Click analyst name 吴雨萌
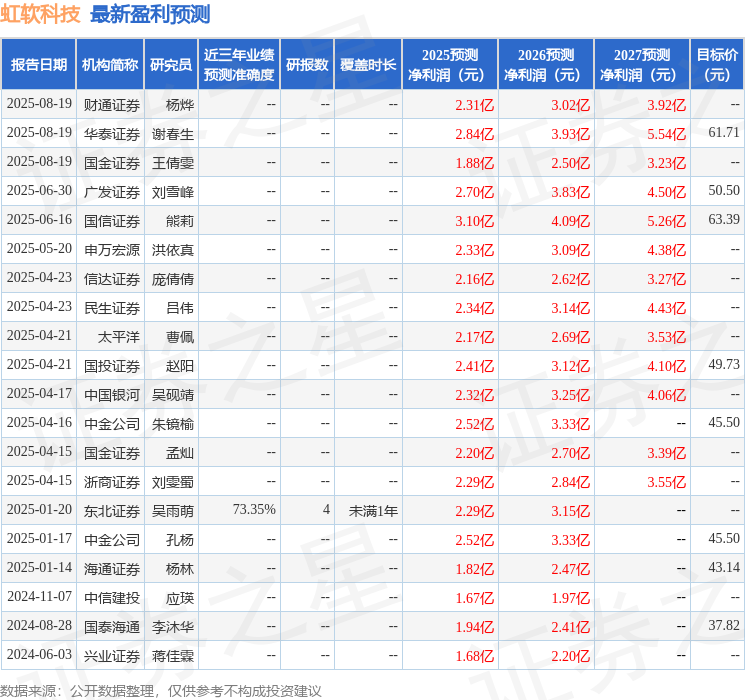Viewport: 745px width, 700px height. pyautogui.click(x=172, y=510)
